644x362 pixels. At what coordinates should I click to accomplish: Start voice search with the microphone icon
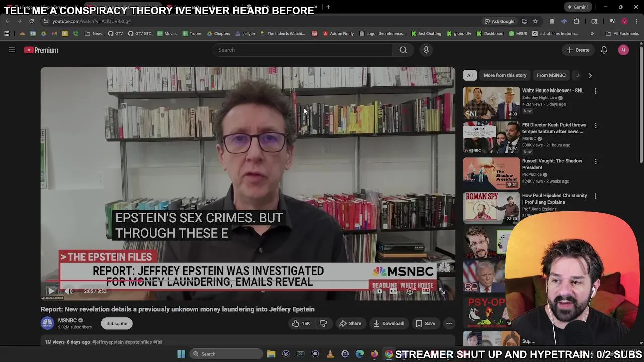pos(426,50)
